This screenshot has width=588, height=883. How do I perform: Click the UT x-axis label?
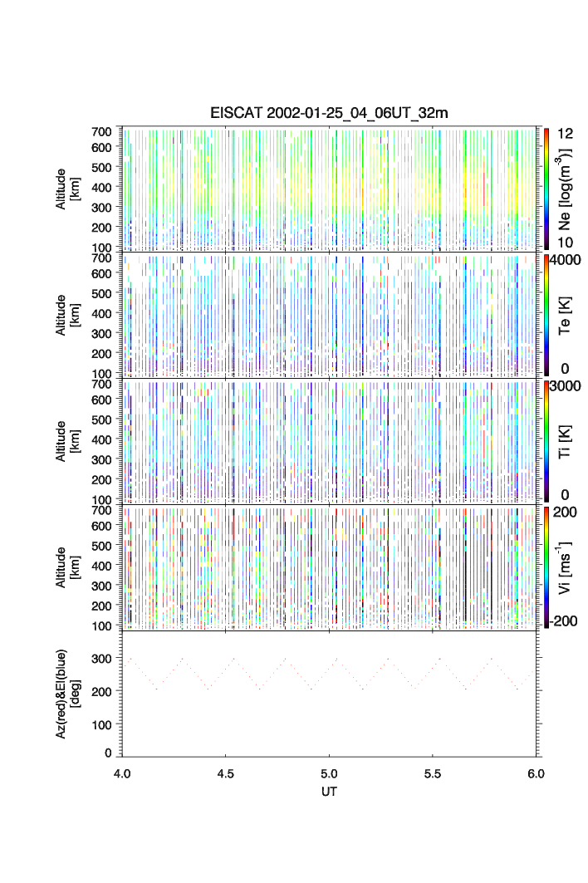329,792
